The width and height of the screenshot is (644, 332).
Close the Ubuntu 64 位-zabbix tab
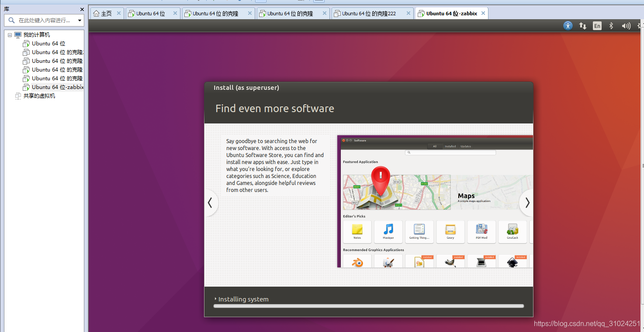(483, 13)
